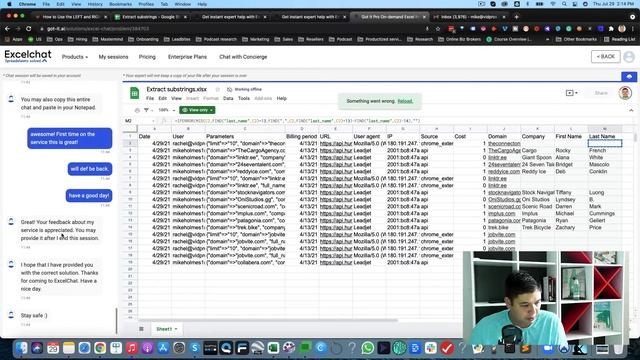640x360 pixels.
Task: Open the View only mode dropdown
Action: click(198, 110)
